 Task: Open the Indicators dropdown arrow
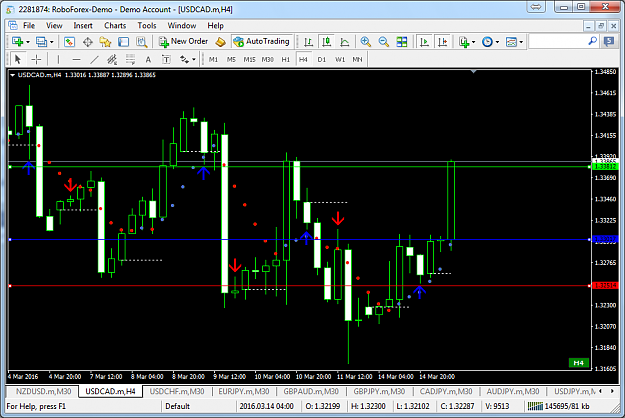point(474,42)
